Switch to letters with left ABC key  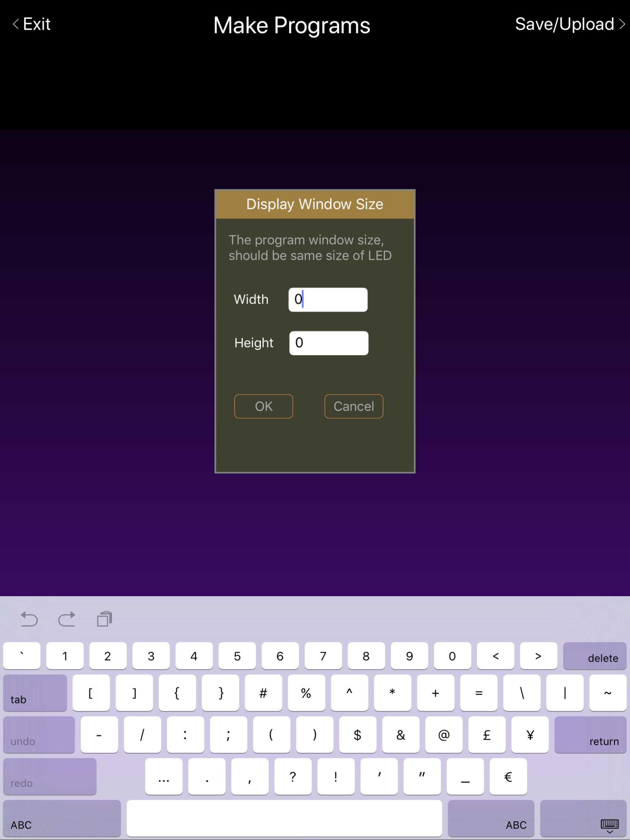tap(62, 818)
